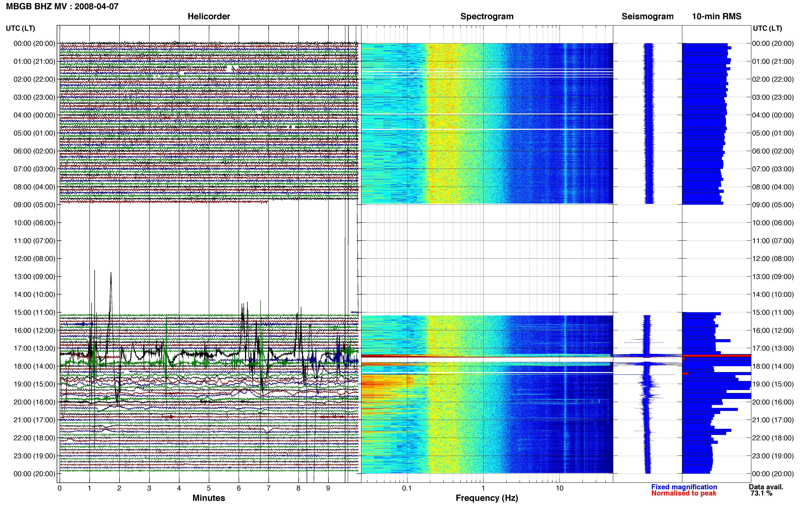
Task: Click the plot title 'MBGB BHZ MV : 2008-04-07'
Action: click(62, 6)
